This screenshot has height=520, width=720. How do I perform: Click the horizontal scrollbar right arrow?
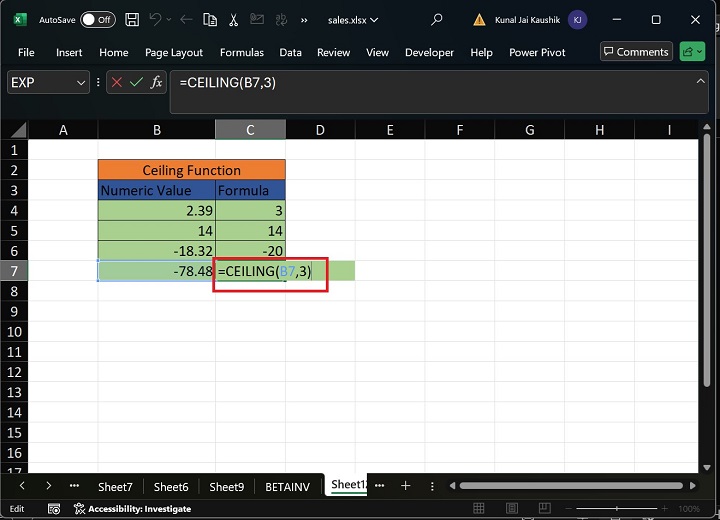[x=693, y=486]
